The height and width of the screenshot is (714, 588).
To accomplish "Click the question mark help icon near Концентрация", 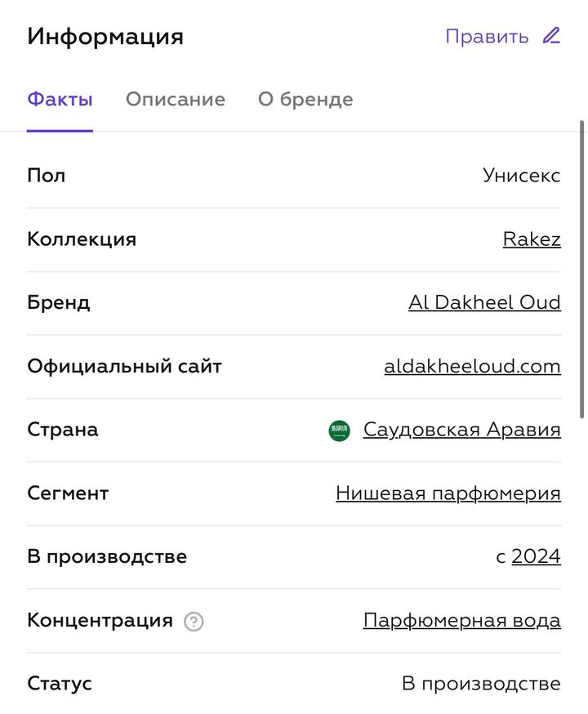I will [x=194, y=622].
